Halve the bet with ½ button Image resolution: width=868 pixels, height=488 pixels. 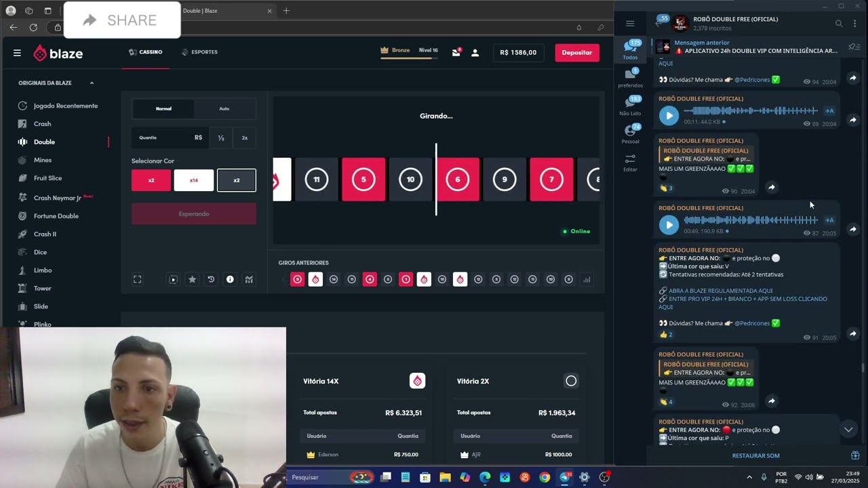point(221,138)
